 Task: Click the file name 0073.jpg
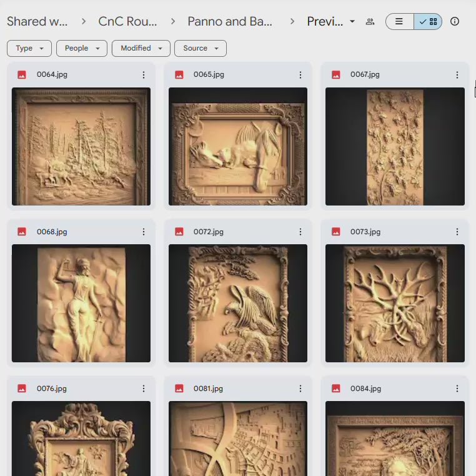(365, 232)
